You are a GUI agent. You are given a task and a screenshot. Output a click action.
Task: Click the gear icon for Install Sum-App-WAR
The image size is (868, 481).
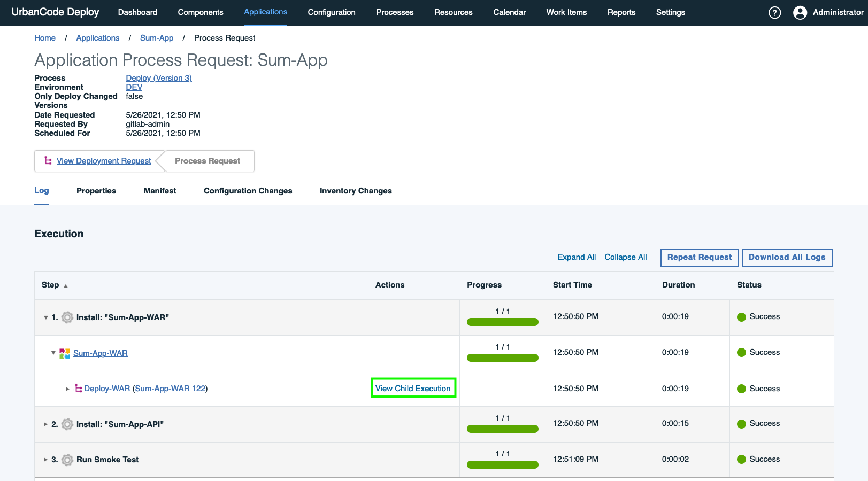(67, 317)
